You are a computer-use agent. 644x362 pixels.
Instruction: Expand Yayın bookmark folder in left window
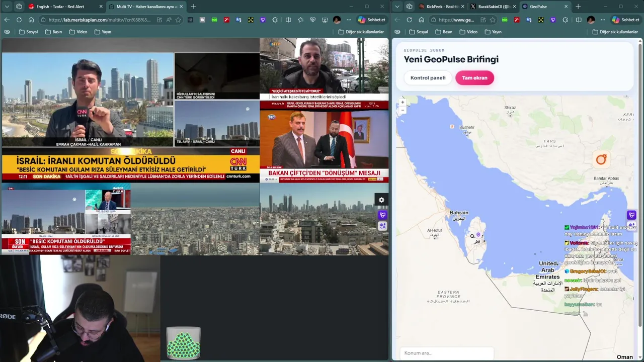click(x=103, y=32)
